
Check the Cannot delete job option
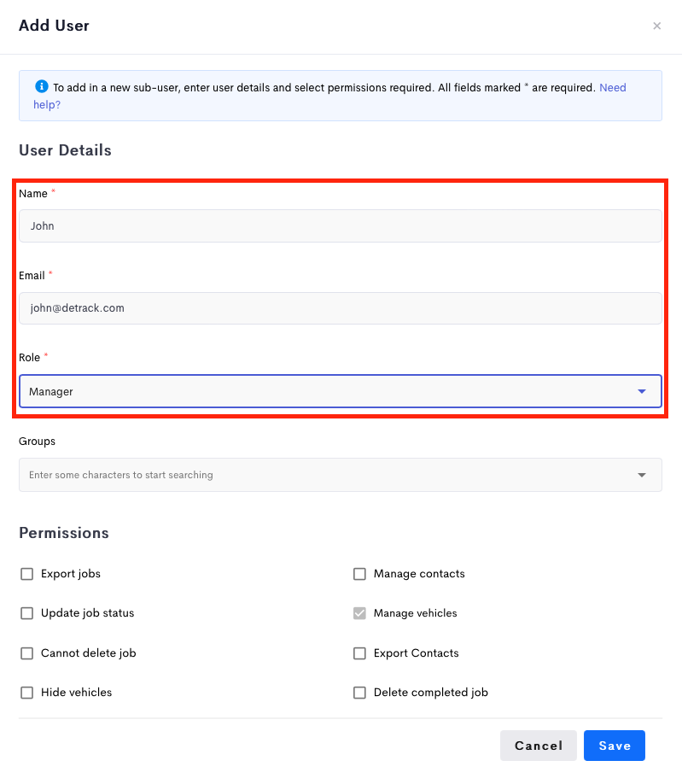click(x=27, y=653)
